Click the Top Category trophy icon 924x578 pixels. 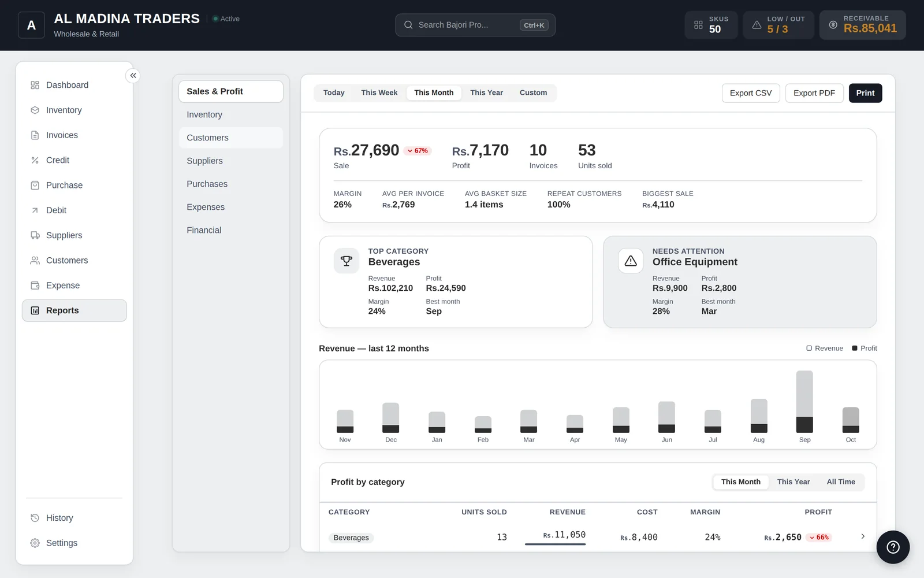[346, 261]
